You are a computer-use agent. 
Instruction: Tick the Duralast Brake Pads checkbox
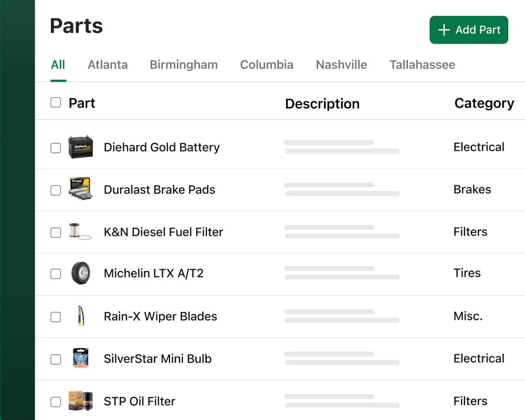coord(56,190)
